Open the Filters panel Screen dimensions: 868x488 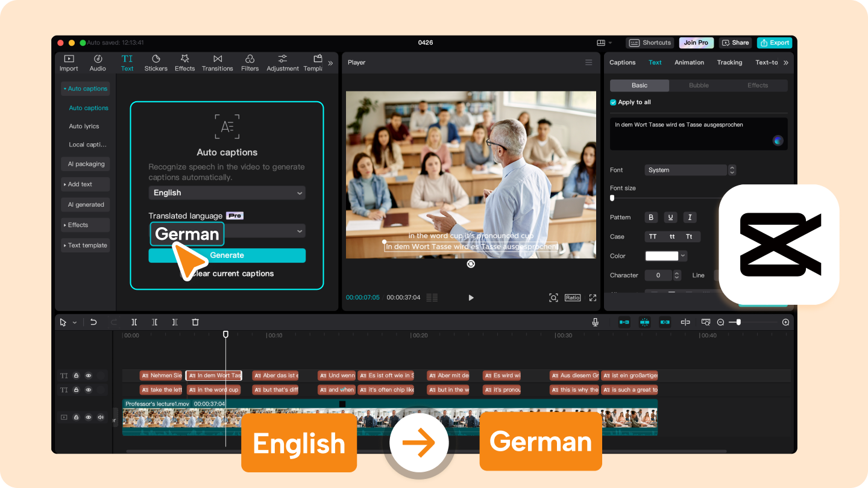point(250,62)
